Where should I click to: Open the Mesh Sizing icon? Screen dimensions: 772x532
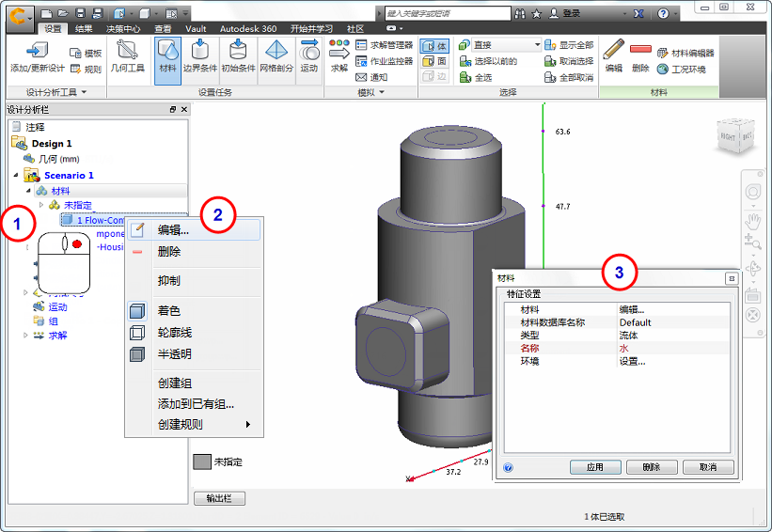(276, 51)
